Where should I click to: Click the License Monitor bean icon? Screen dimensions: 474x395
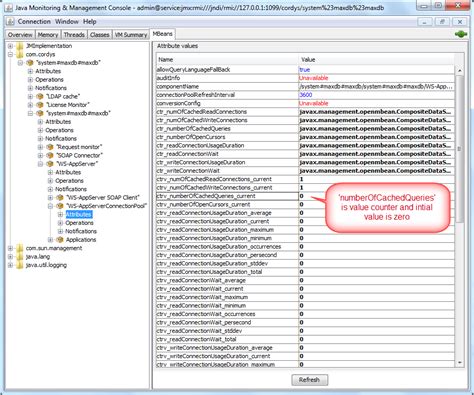click(40, 105)
